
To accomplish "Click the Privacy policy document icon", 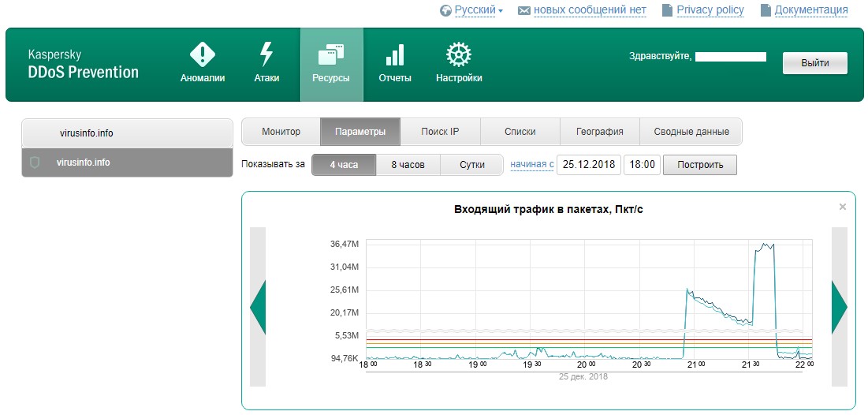I will pyautogui.click(x=667, y=10).
